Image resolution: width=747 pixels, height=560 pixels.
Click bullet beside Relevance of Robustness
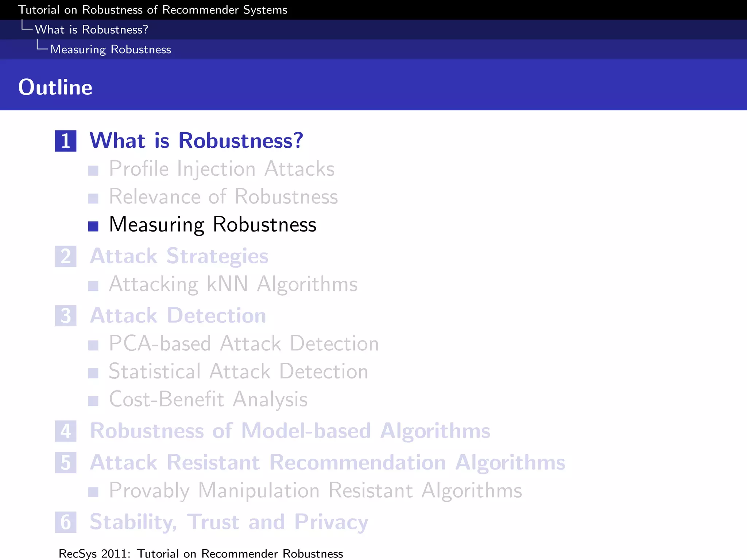pyautogui.click(x=93, y=198)
